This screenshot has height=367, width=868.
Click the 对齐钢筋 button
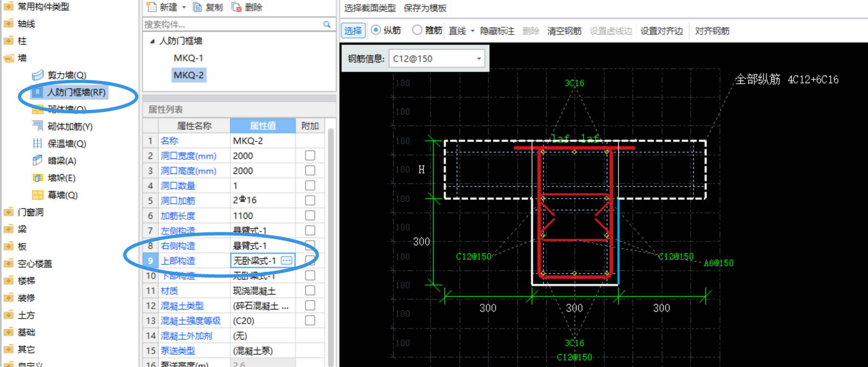(712, 31)
